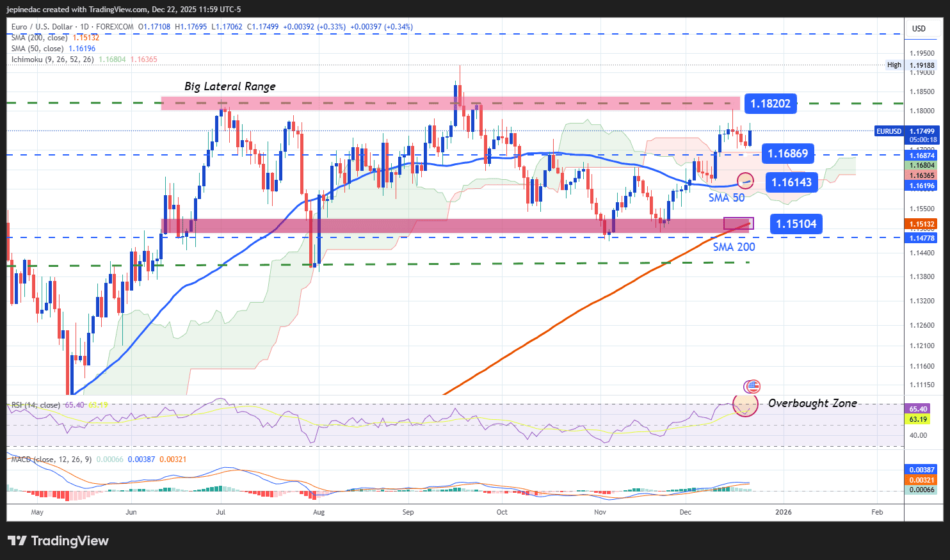Image resolution: width=950 pixels, height=560 pixels.
Task: Click the EURUSD ticker tag on the price axis
Action: [x=889, y=131]
